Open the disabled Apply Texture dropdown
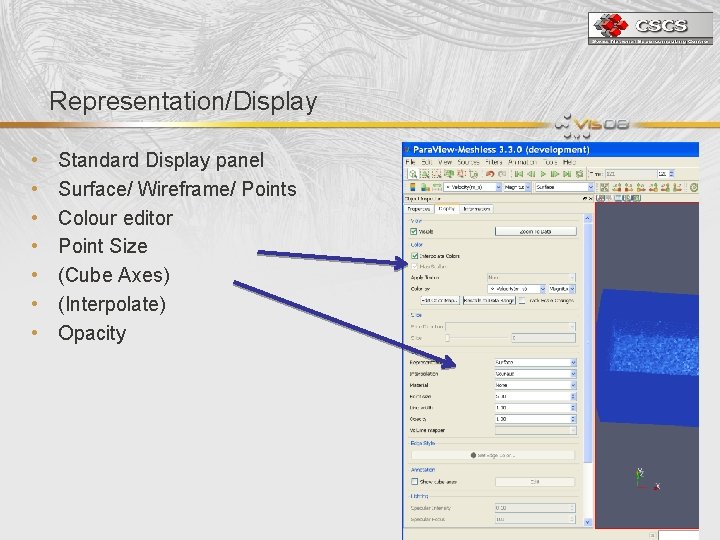The width and height of the screenshot is (720, 540). click(531, 277)
